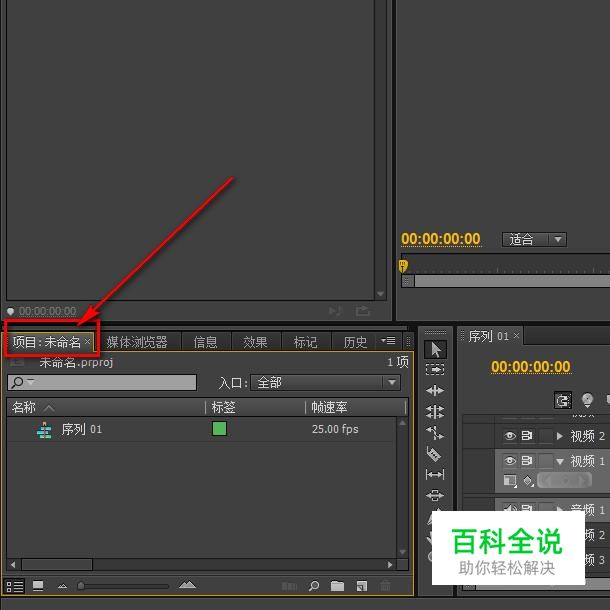The height and width of the screenshot is (610, 610).
Task: Collapse the 视频 1 track
Action: tap(560, 461)
